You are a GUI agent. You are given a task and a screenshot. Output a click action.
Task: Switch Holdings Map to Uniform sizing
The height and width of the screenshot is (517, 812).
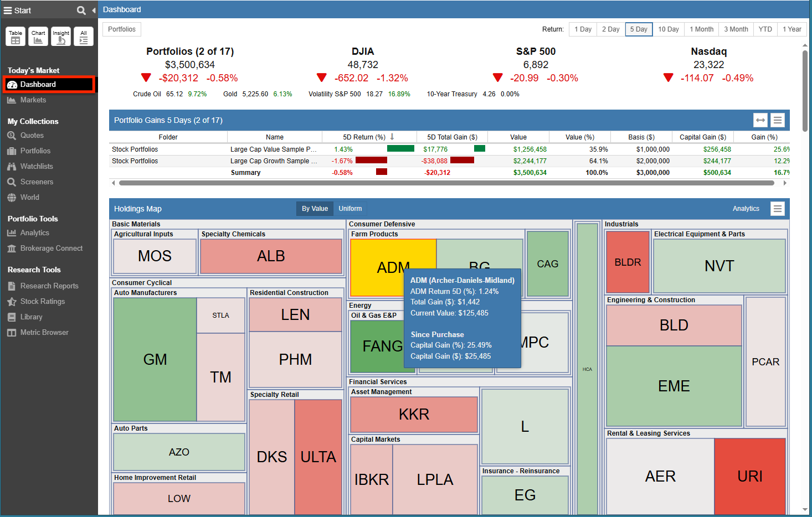click(x=350, y=209)
